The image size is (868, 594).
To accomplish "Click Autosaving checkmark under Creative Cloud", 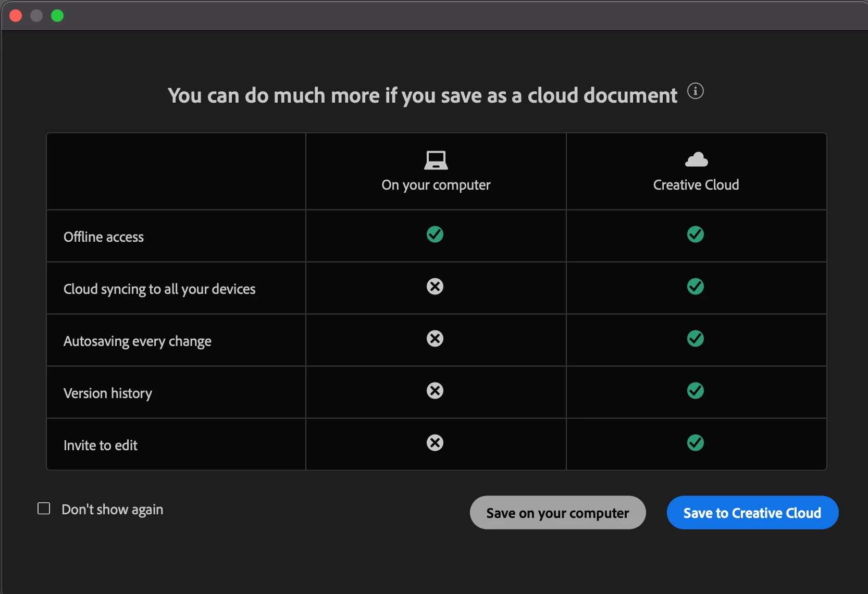I will coord(696,339).
